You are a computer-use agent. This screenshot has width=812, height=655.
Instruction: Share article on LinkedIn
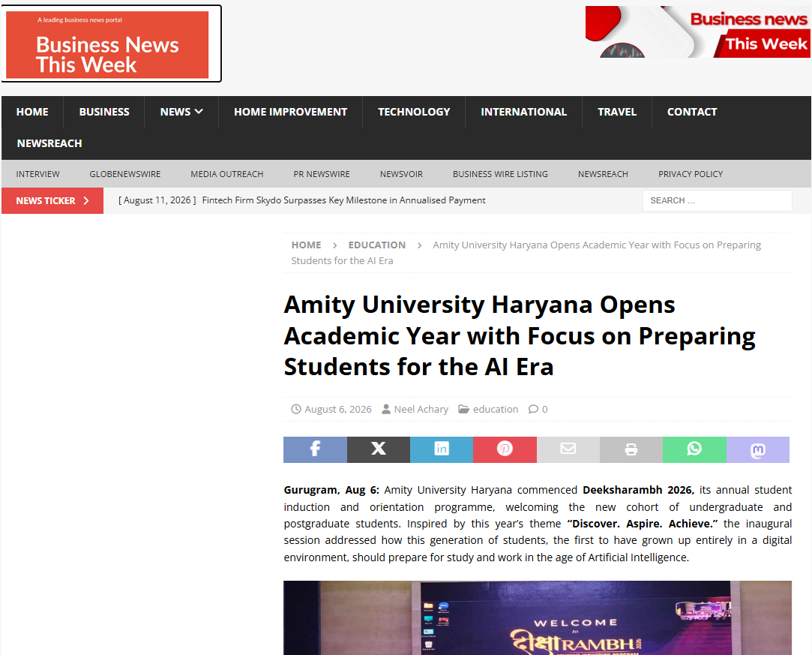(441, 449)
